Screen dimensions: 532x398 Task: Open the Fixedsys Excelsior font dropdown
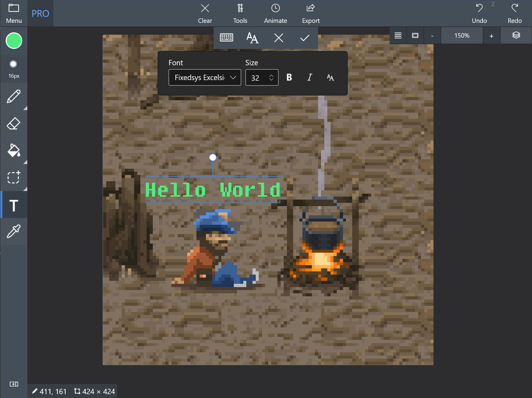pyautogui.click(x=205, y=77)
